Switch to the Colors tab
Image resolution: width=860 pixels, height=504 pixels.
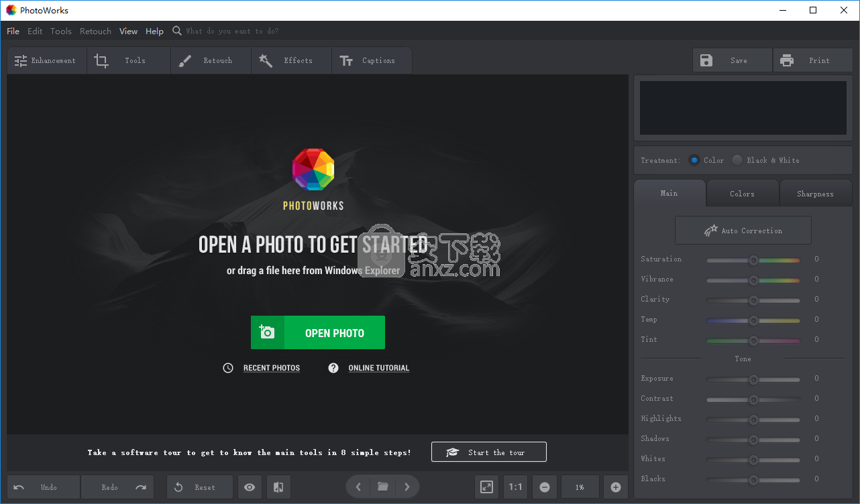[743, 194]
